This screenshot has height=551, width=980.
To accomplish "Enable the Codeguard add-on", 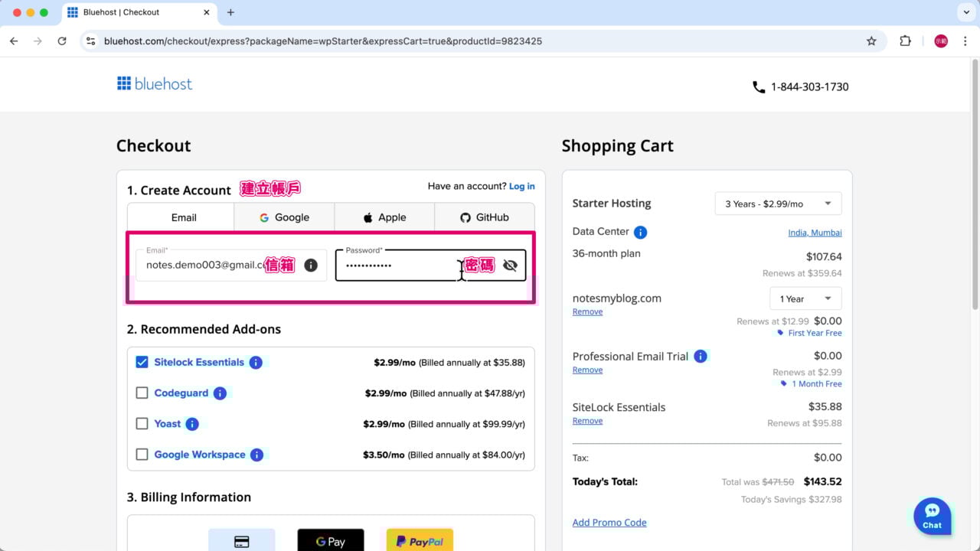I will pos(142,393).
